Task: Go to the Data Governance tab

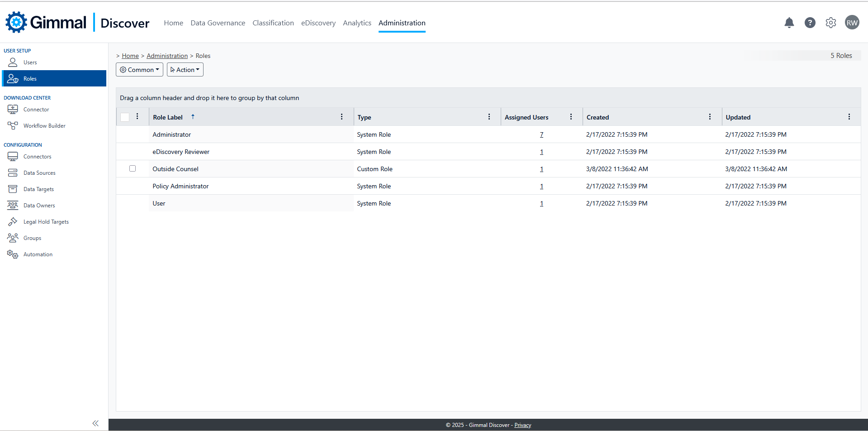Action: click(x=218, y=23)
